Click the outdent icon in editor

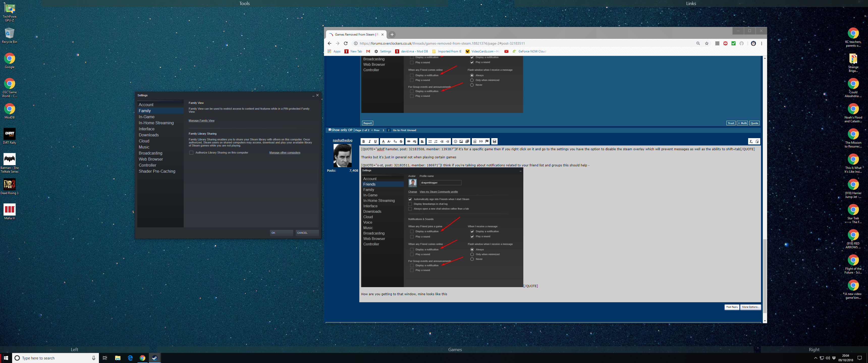pyautogui.click(x=442, y=141)
